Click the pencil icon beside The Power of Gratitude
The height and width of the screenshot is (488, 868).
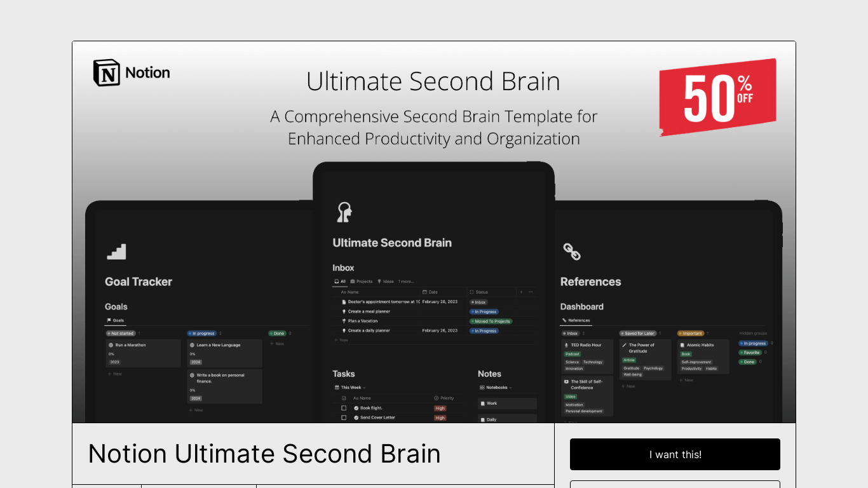click(x=624, y=345)
